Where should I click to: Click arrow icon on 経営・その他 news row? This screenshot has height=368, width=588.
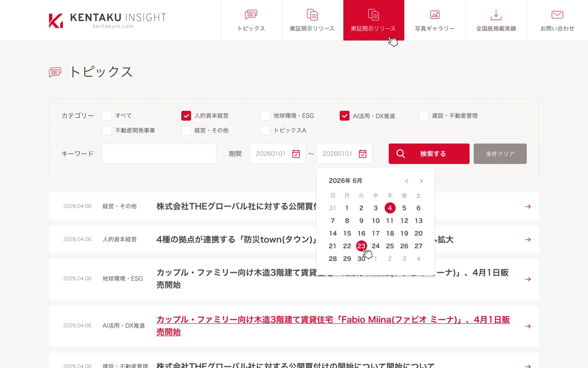(528, 206)
